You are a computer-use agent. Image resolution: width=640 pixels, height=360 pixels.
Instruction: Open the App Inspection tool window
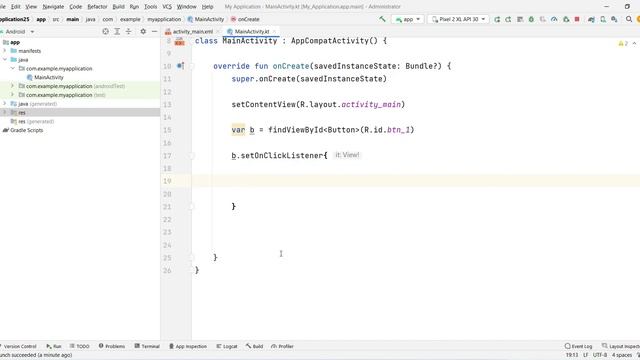pos(188,346)
